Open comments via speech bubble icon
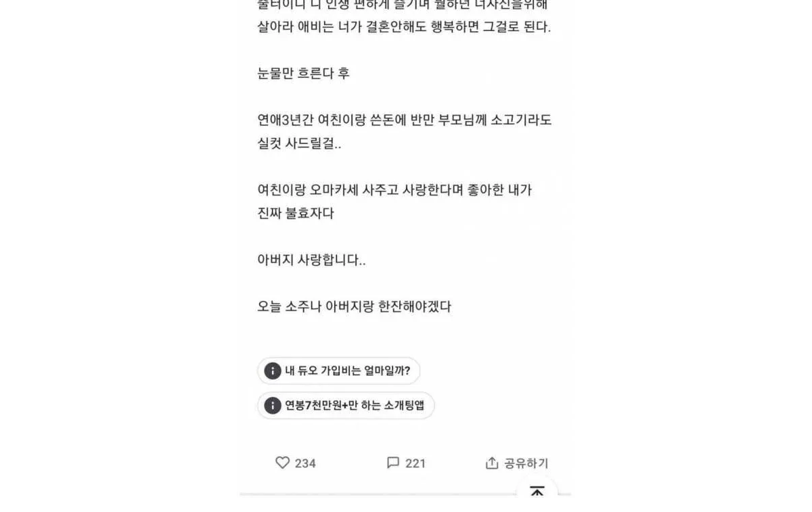This screenshot has height=512, width=812. click(393, 463)
